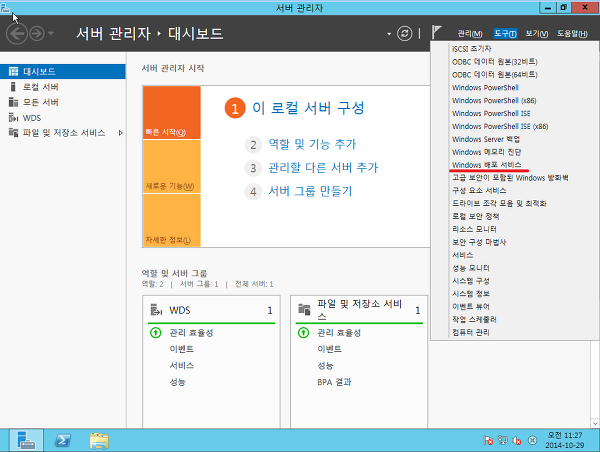Click 파일 및 저장소 서비스 tile icon

[304, 309]
